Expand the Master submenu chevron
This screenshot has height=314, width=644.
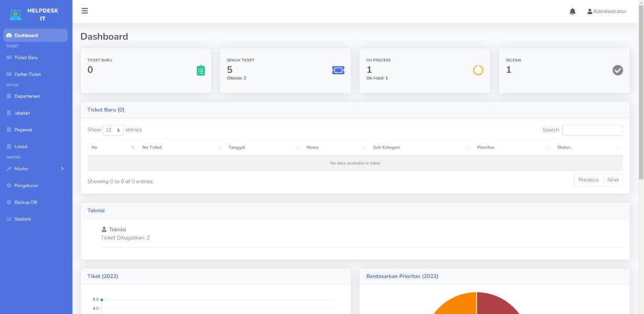(x=62, y=169)
